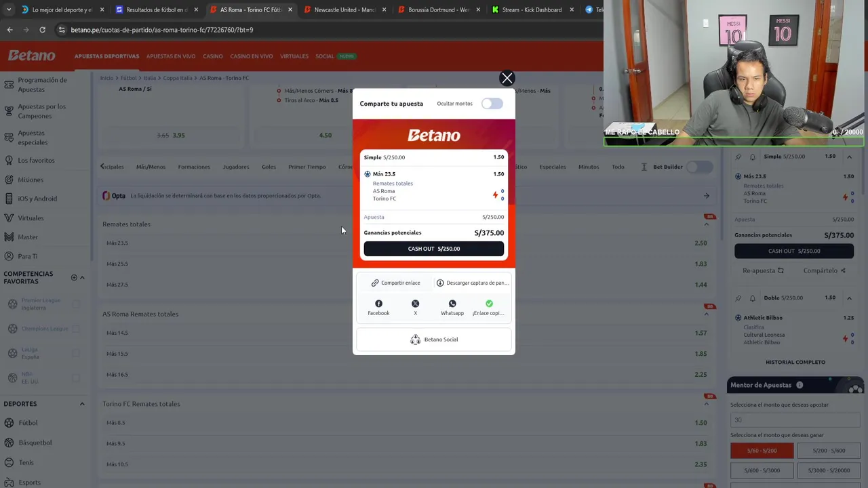Click iOS y Android phone icon
The width and height of the screenshot is (868, 488).
tap(9, 199)
